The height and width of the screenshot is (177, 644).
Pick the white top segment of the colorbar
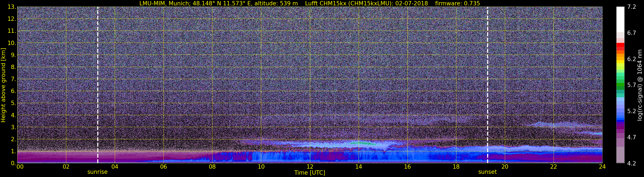tap(620, 19)
